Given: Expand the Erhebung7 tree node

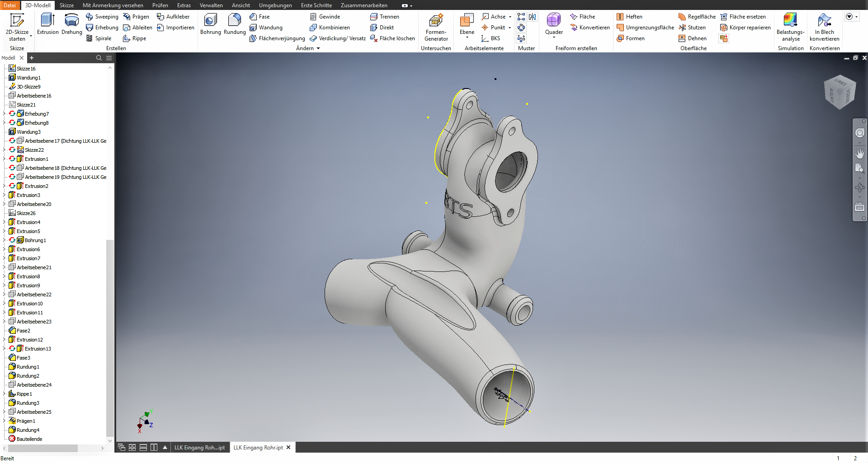Looking at the screenshot, I should pyautogui.click(x=5, y=114).
